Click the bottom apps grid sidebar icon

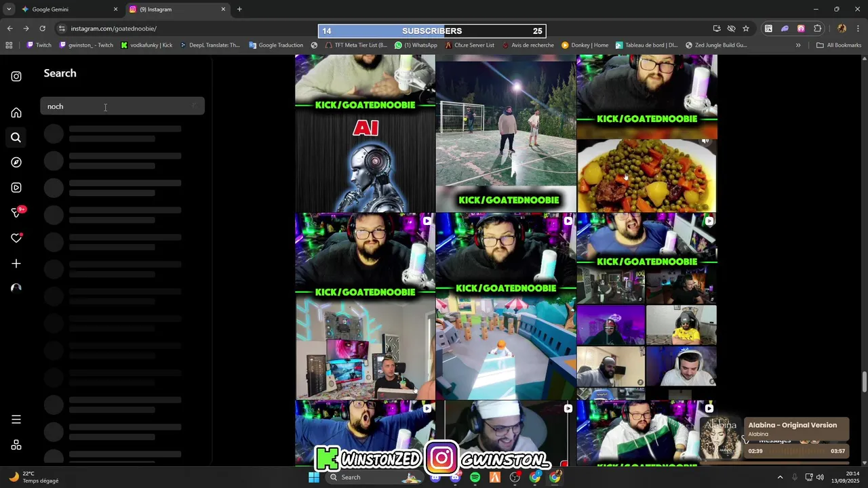pyautogui.click(x=16, y=445)
